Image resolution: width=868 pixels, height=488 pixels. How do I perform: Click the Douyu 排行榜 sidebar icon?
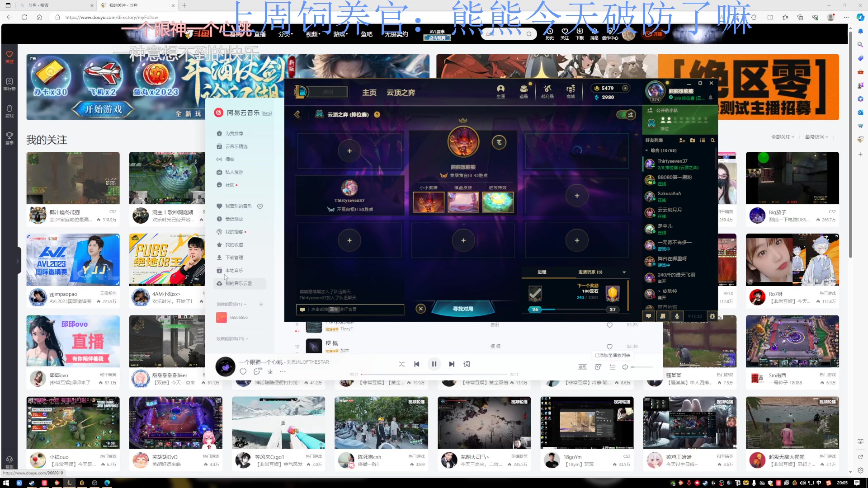(x=9, y=84)
